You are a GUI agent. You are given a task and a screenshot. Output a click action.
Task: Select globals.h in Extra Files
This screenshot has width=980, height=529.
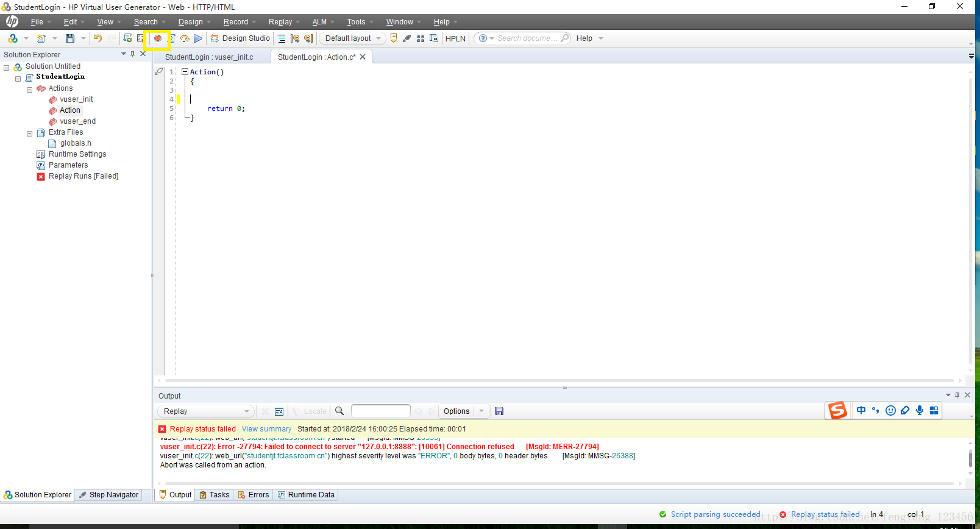[x=76, y=143]
